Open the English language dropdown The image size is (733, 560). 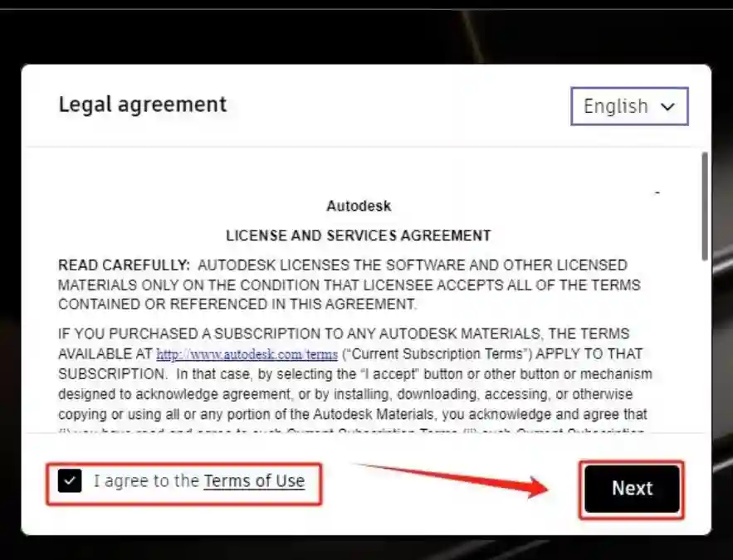point(629,106)
